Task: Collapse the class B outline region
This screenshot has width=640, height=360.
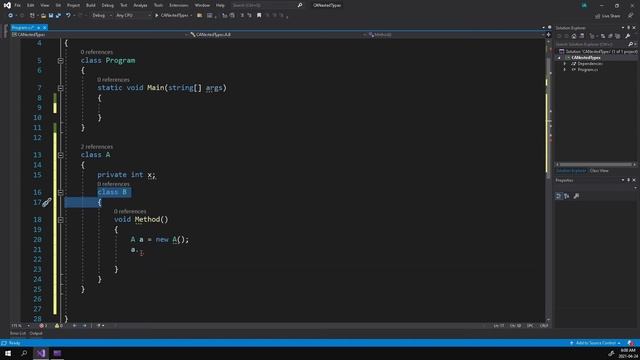Action: pyautogui.click(x=60, y=192)
